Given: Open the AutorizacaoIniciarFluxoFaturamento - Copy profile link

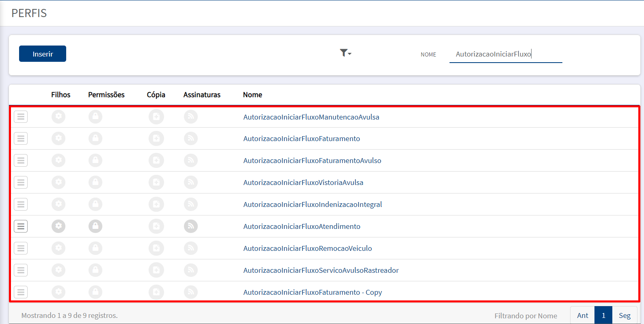Looking at the screenshot, I should click(313, 292).
